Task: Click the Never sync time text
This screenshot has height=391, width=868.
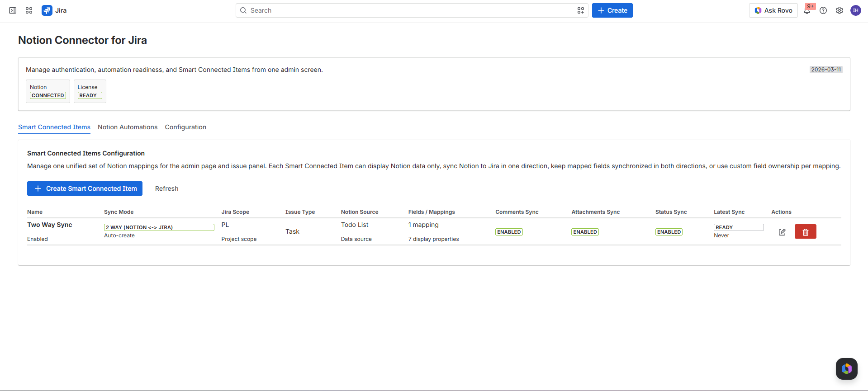Action: tap(721, 236)
